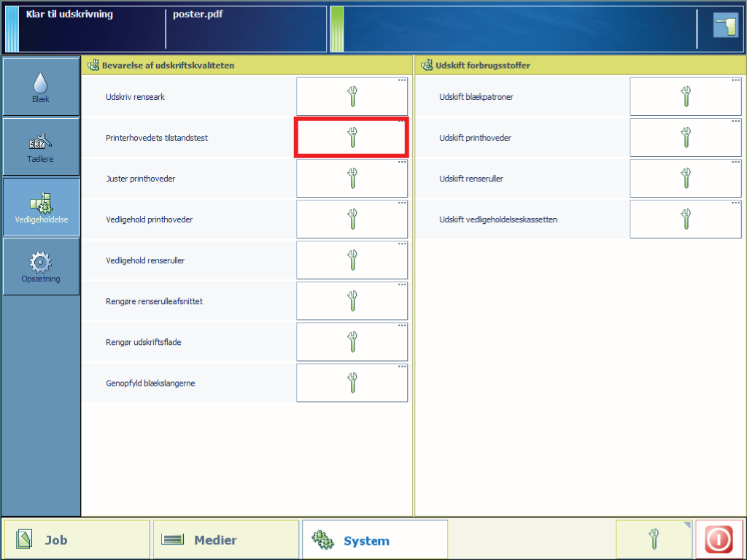Open the Tællere counters section
This screenshot has width=747, height=560.
click(41, 147)
